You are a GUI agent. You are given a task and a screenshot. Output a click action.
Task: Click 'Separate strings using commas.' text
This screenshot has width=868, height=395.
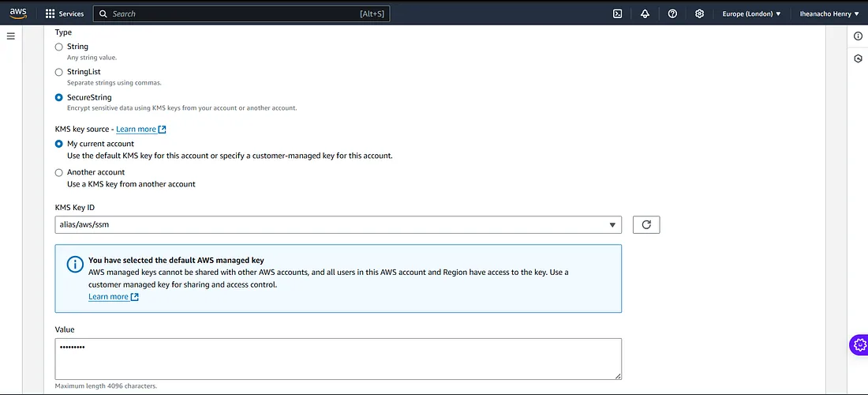coord(114,82)
